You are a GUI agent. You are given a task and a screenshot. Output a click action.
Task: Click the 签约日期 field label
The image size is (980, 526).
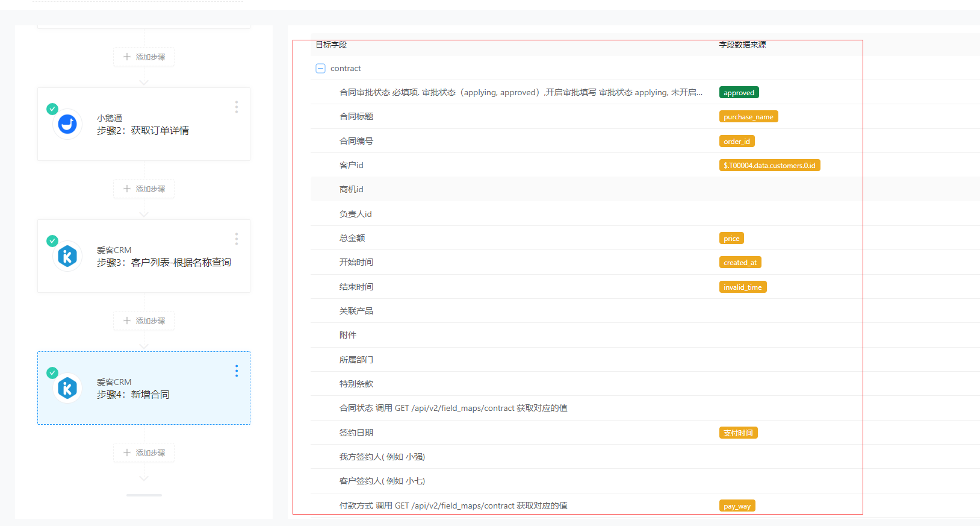click(356, 433)
